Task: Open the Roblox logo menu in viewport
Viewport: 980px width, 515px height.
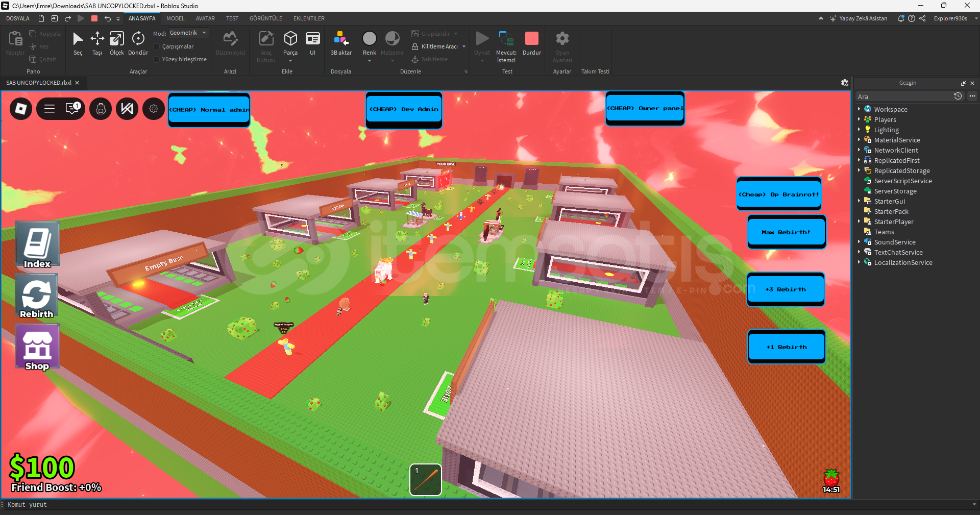Action: tap(21, 109)
